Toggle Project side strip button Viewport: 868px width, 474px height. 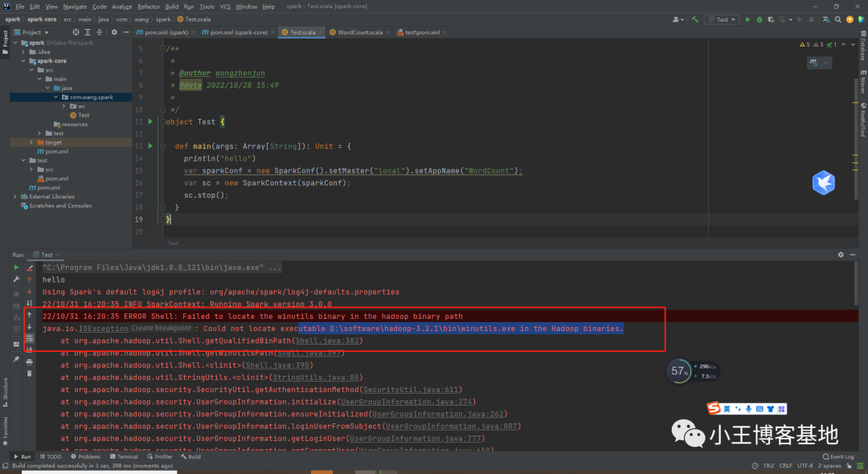[x=5, y=42]
